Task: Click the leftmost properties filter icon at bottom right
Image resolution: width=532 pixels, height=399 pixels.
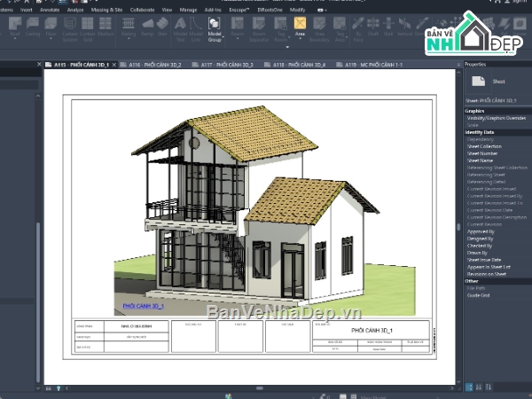Action: click(x=469, y=387)
